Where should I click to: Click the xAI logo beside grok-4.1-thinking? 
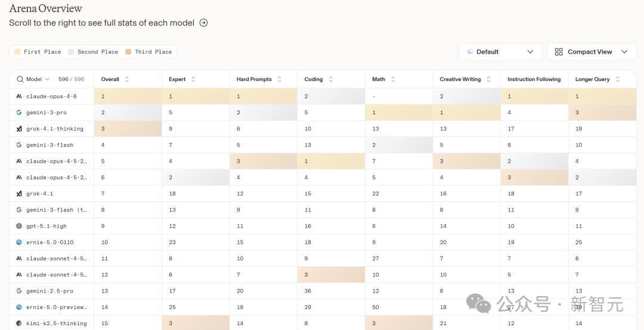19,129
